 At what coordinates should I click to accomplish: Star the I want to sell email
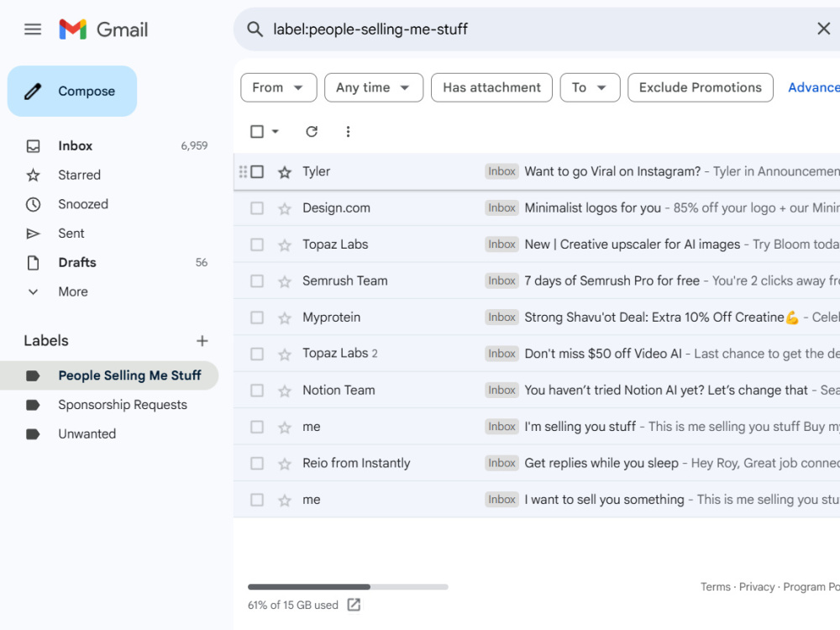pyautogui.click(x=285, y=500)
